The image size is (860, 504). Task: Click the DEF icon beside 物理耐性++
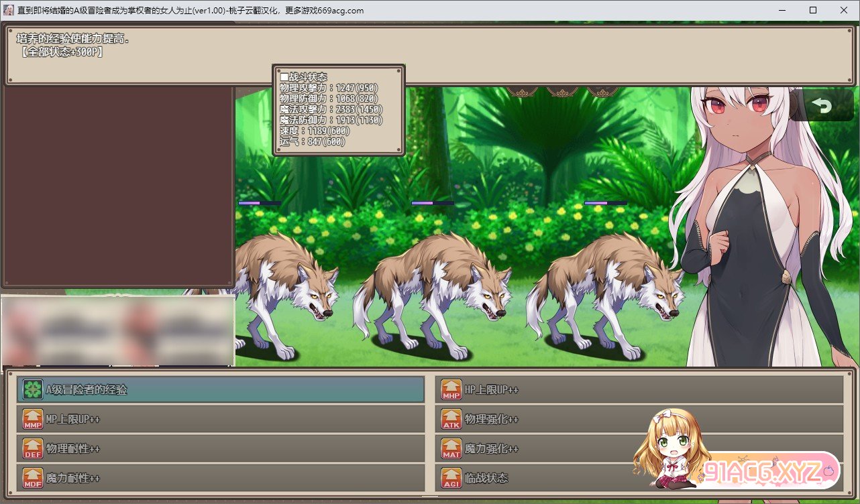pos(32,448)
